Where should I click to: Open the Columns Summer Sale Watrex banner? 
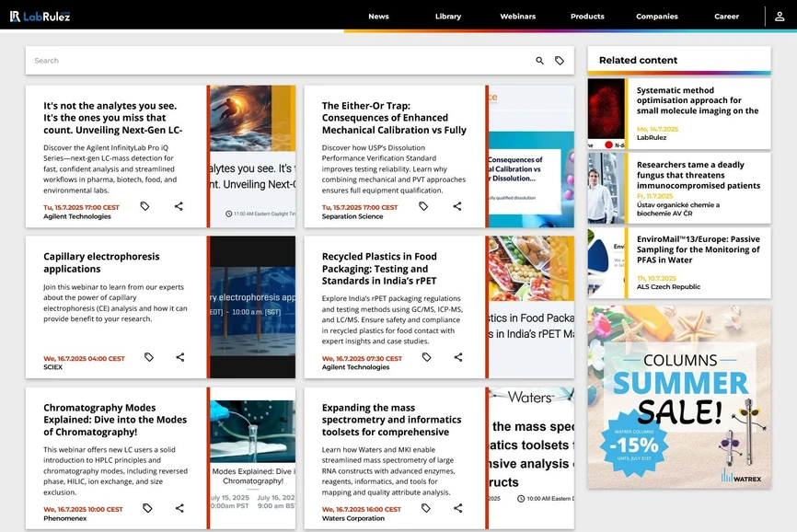pyautogui.click(x=679, y=398)
